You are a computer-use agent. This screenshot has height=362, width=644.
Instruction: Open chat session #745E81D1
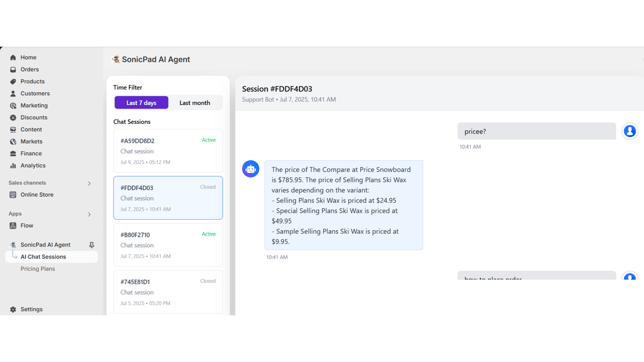pos(168,292)
